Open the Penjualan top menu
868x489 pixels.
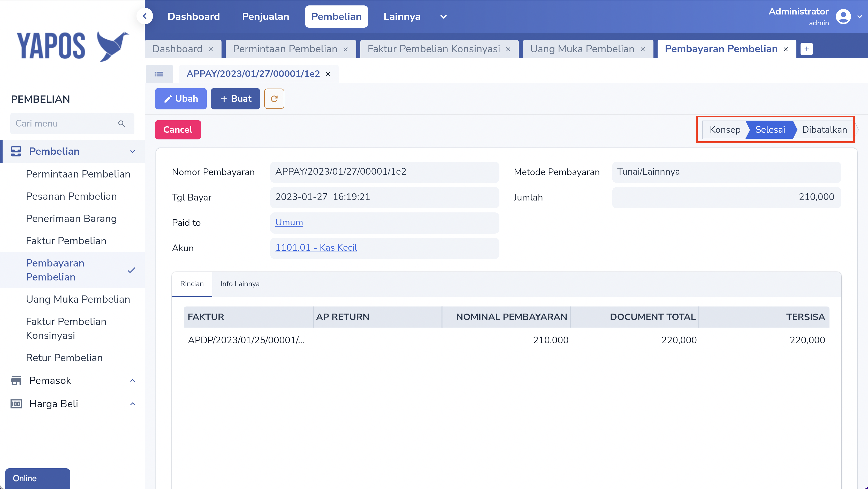[265, 17]
